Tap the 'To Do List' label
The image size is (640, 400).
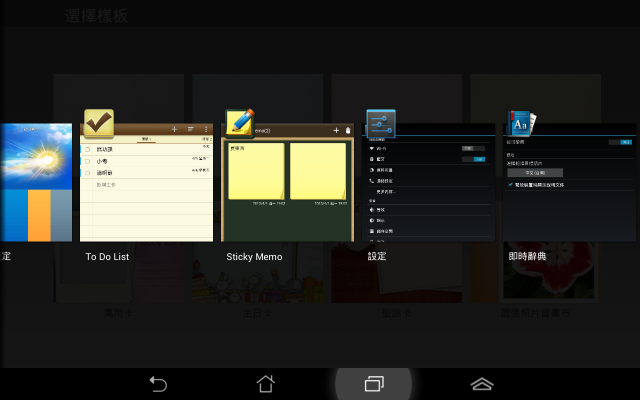coord(107,257)
